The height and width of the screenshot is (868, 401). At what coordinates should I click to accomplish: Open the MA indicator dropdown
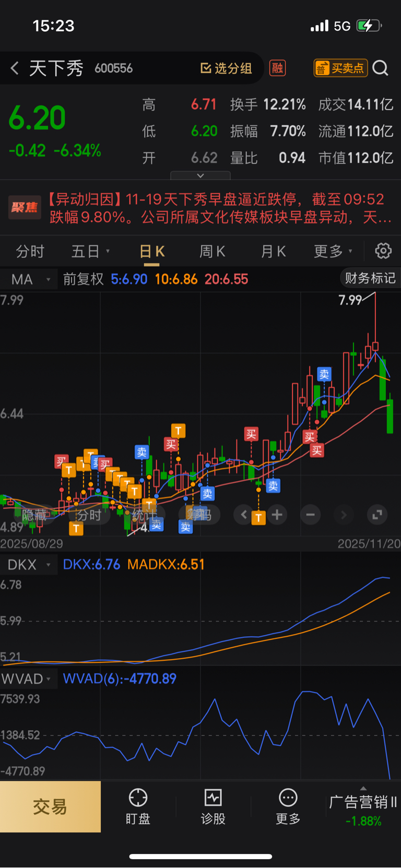coord(29,280)
